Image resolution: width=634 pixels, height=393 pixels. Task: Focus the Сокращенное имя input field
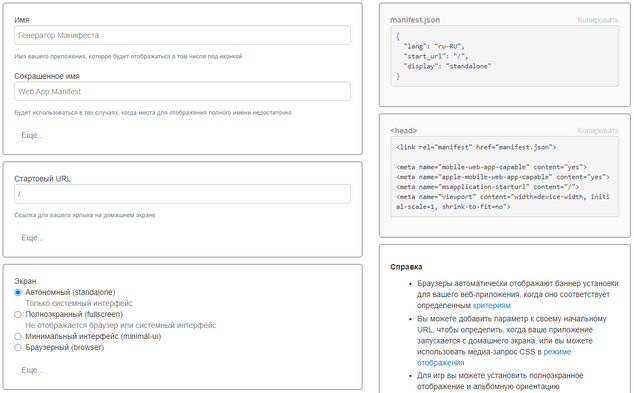pyautogui.click(x=182, y=91)
